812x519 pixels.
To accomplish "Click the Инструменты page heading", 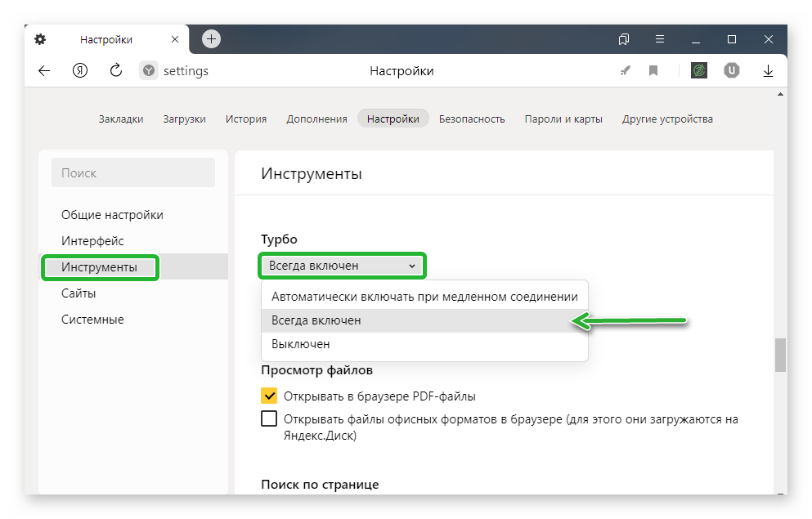I will pyautogui.click(x=312, y=173).
